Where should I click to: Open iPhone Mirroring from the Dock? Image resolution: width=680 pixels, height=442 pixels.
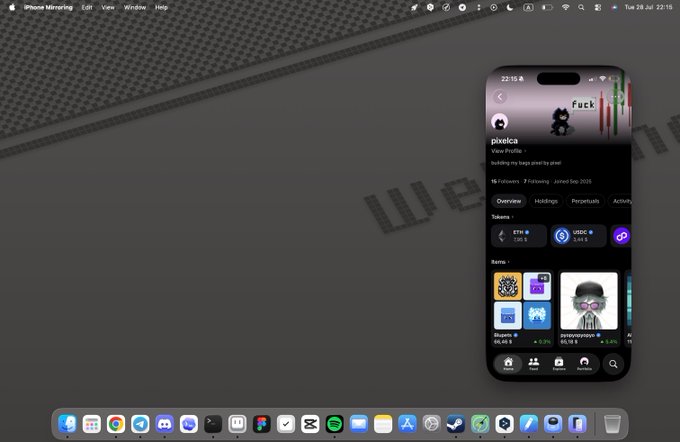577,424
